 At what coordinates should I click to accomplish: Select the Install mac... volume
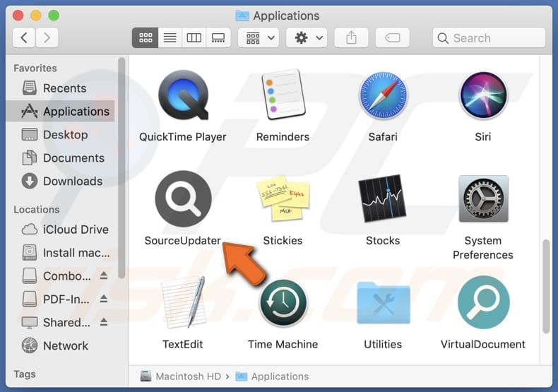pos(60,253)
